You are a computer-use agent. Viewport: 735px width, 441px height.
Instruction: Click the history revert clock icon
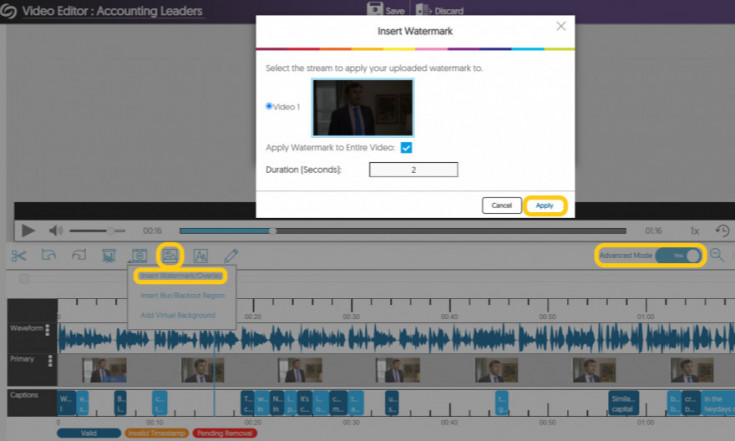[x=722, y=231]
